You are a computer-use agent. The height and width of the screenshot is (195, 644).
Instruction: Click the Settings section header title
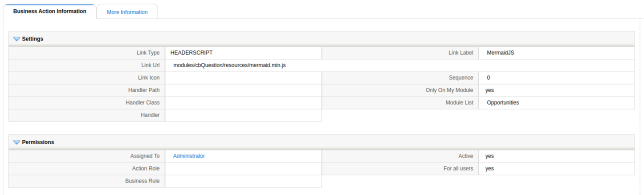tap(33, 39)
